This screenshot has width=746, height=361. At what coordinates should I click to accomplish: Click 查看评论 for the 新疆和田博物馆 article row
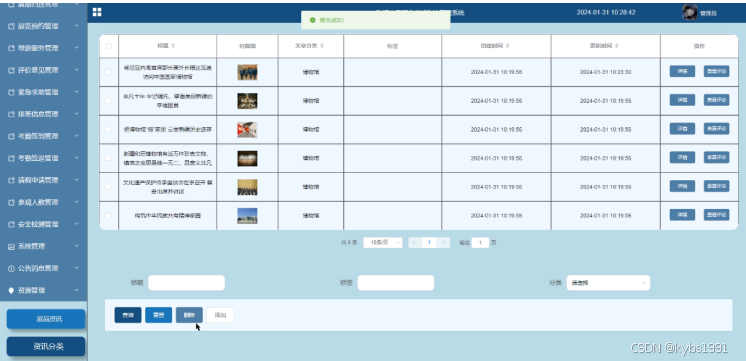point(717,157)
